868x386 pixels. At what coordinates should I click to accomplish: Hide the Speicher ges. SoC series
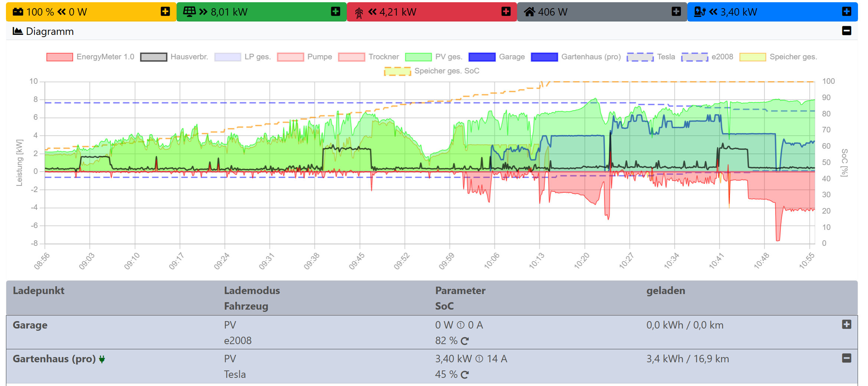(432, 71)
